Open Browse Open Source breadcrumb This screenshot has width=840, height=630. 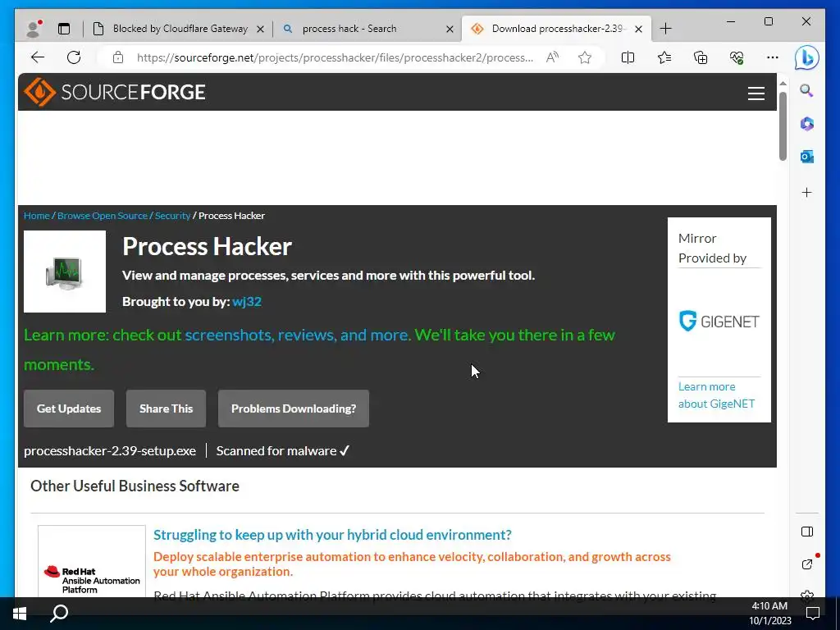(103, 216)
